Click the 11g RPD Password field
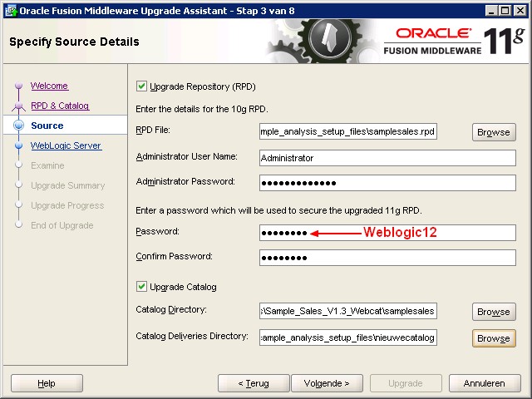The image size is (532, 399). pos(387,233)
